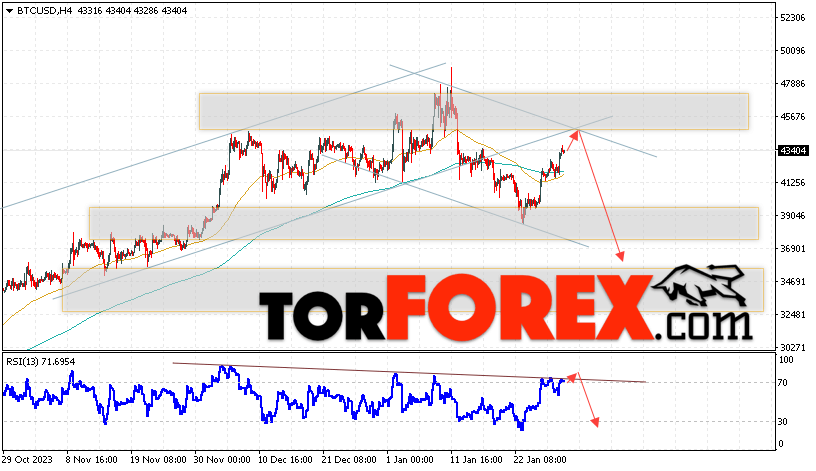Select the 10 Dec 16:00 date label
The height and width of the screenshot is (471, 816).
click(x=286, y=460)
